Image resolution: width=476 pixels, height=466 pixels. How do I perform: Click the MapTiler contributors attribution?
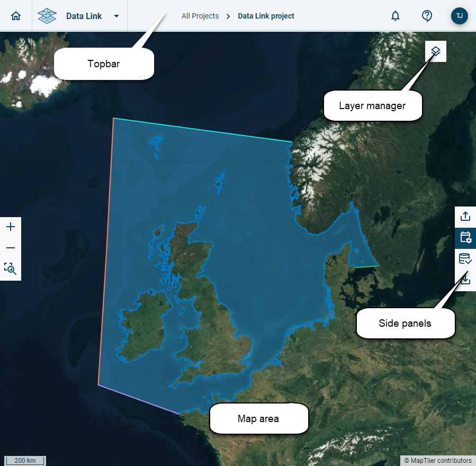click(x=437, y=461)
